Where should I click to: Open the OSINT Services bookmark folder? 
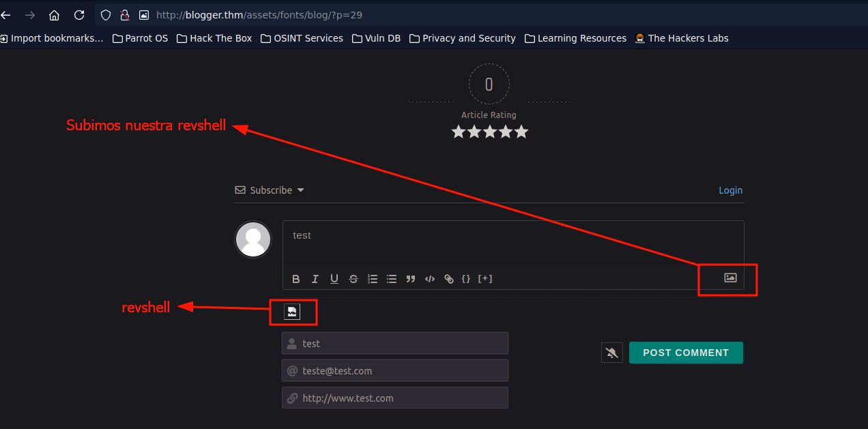(302, 38)
